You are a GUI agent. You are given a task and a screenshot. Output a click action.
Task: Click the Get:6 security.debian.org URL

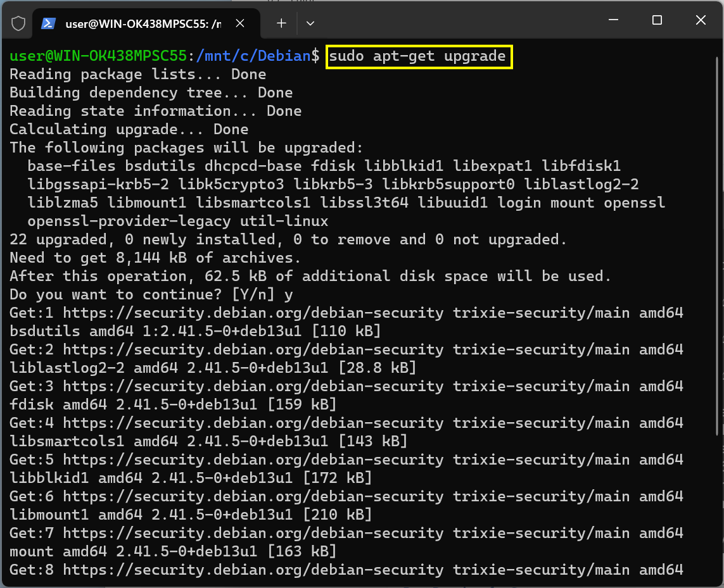[x=253, y=497]
